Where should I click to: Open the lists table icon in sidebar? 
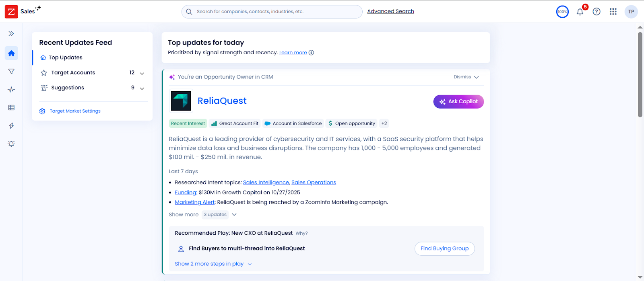pyautogui.click(x=11, y=108)
